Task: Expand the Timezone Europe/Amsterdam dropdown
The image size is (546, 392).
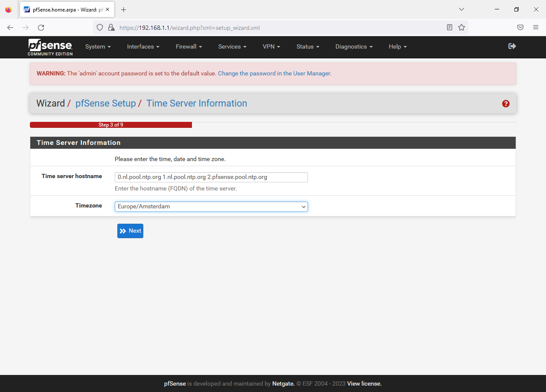Action: pos(211,207)
